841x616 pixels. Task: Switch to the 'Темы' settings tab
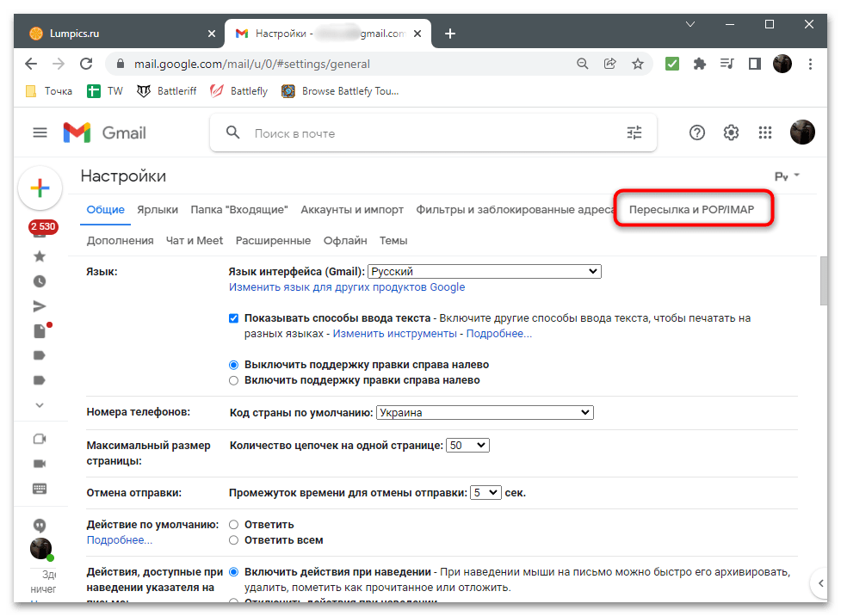[x=393, y=240]
